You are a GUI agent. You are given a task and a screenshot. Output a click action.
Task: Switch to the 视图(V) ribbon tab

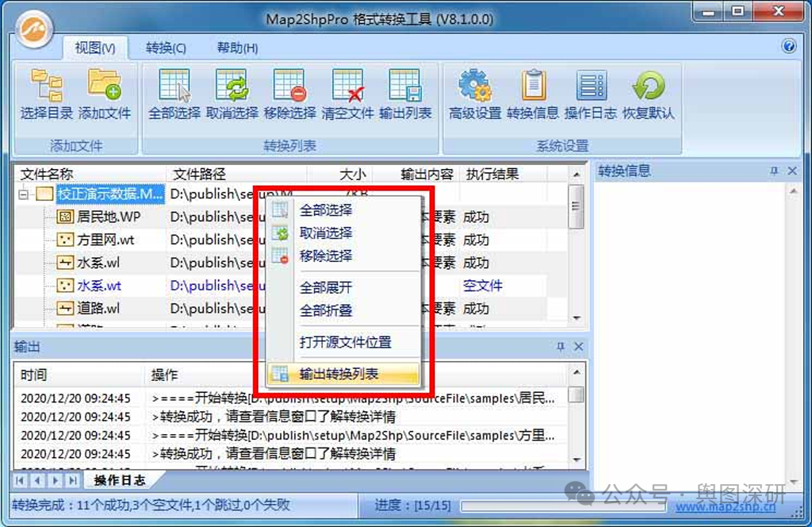[x=95, y=48]
